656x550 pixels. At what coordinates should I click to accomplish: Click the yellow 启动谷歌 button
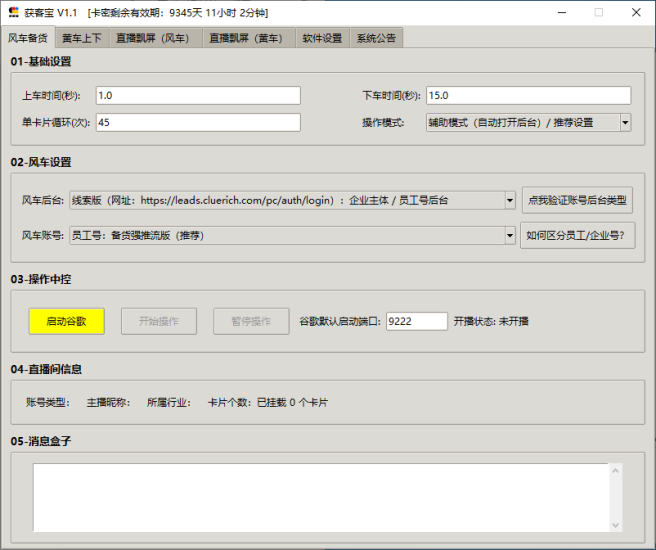point(67,321)
